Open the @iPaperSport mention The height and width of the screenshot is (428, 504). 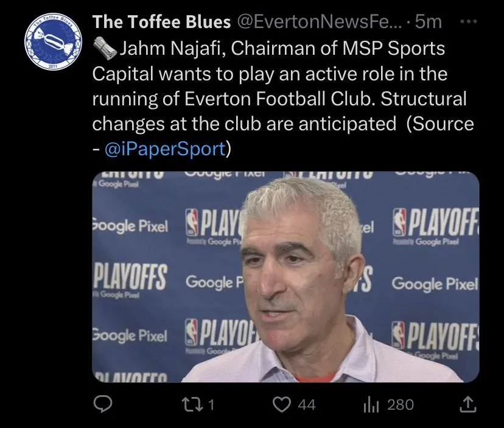point(164,149)
